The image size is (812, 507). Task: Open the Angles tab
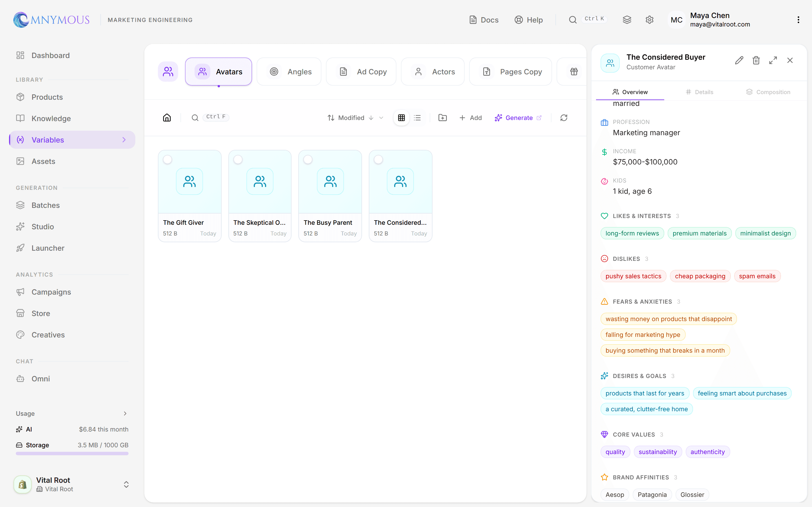289,72
